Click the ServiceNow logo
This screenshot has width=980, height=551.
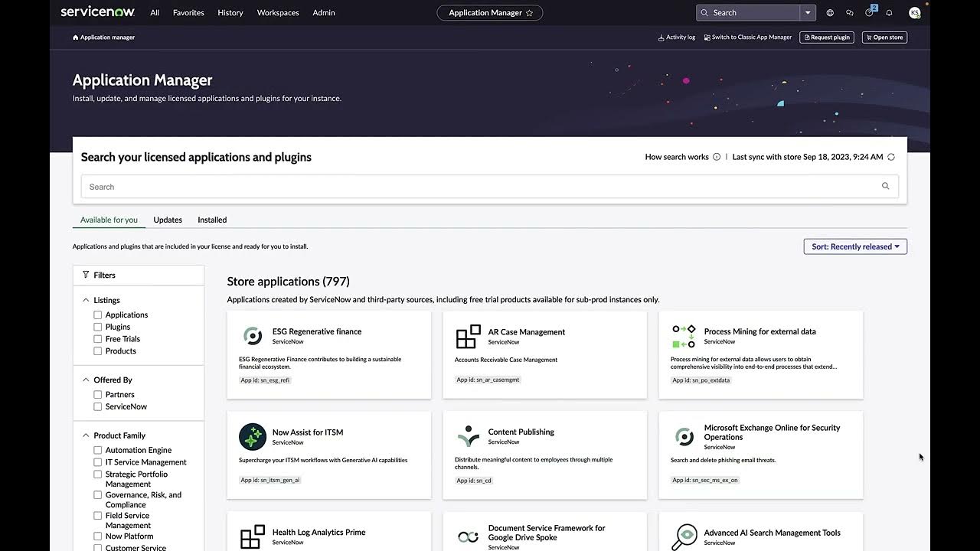(97, 12)
